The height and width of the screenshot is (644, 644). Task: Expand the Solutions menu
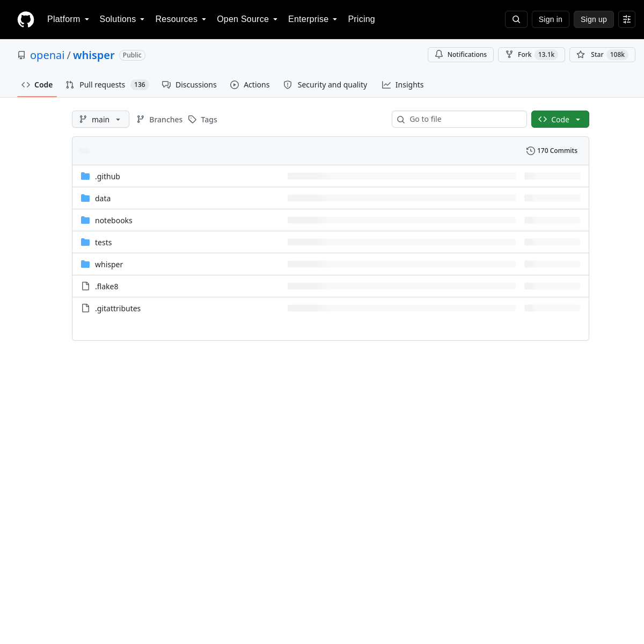122,19
